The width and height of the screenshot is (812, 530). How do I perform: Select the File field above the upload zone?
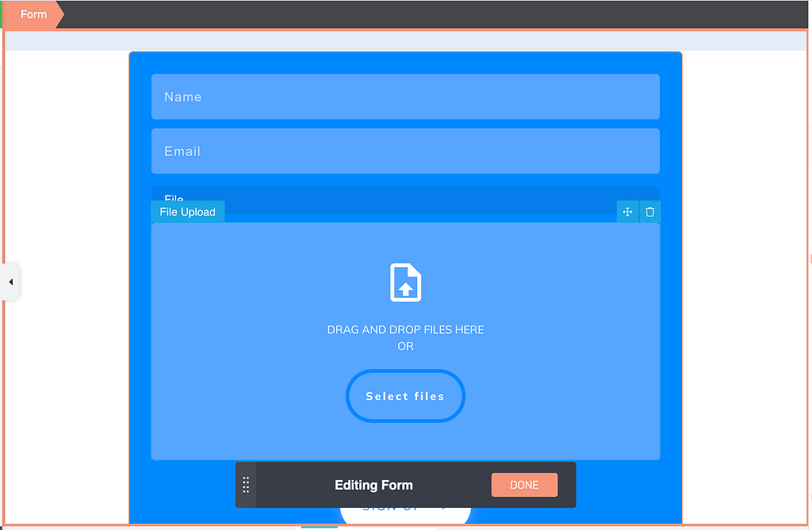point(405,196)
